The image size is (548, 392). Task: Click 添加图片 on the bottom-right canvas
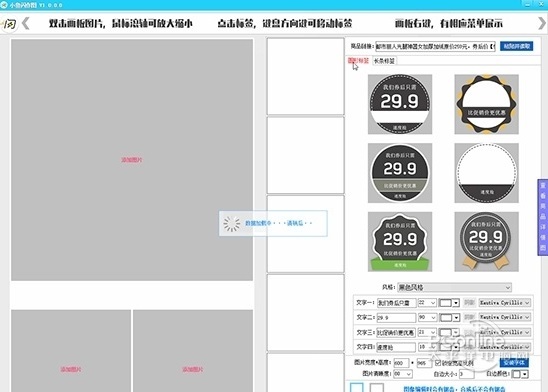point(193,369)
